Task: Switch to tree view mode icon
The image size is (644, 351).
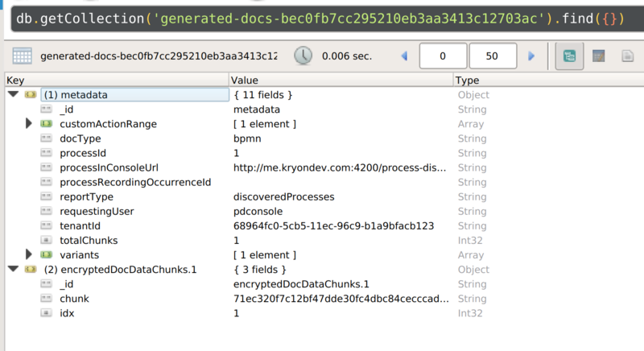Action: pos(569,56)
